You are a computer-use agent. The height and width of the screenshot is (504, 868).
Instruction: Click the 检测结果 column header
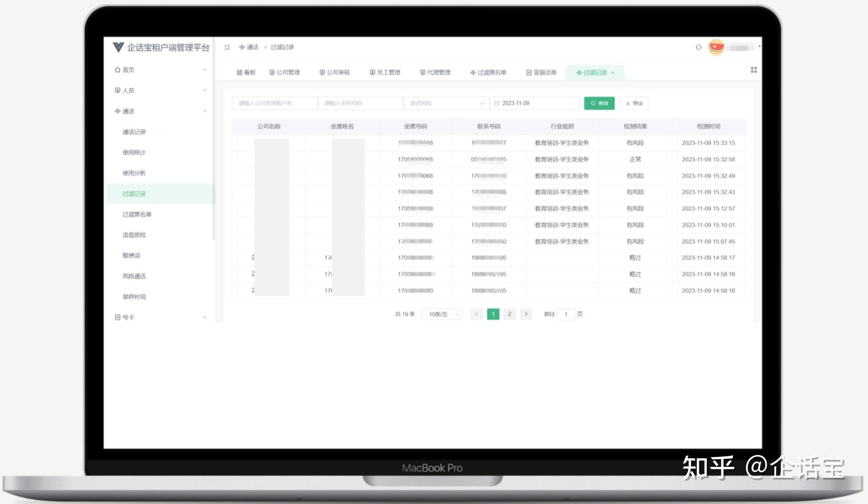click(x=635, y=127)
